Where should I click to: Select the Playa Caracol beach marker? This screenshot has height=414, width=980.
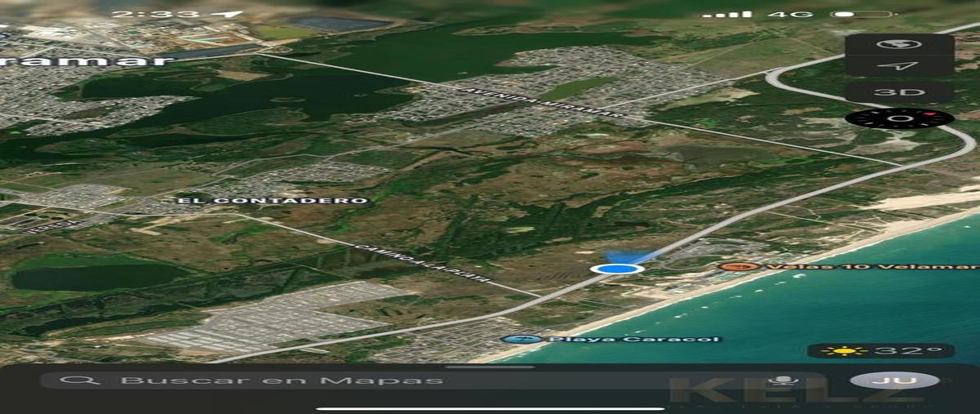[x=523, y=339]
